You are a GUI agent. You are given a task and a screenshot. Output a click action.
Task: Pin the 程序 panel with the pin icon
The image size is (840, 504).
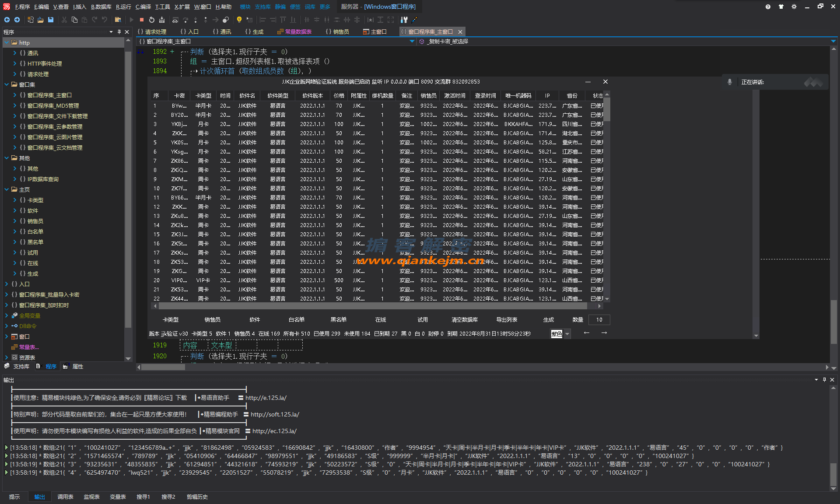[x=119, y=32]
